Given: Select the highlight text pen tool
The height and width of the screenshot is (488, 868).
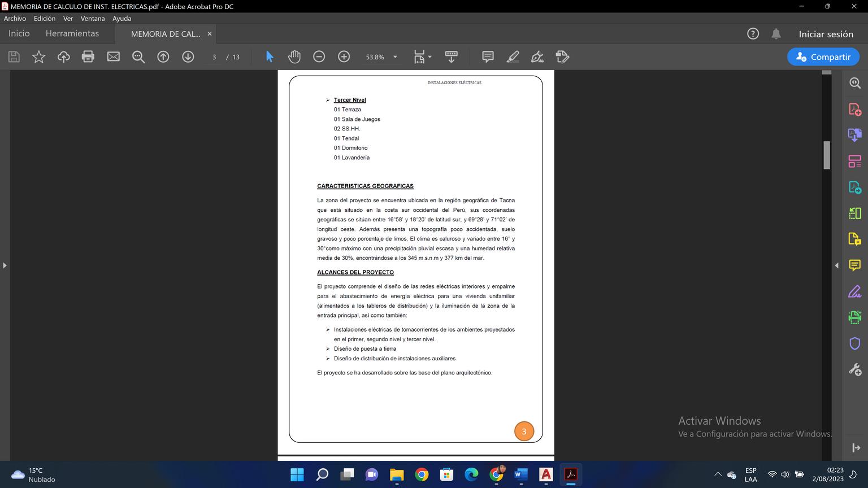Looking at the screenshot, I should tap(513, 56).
